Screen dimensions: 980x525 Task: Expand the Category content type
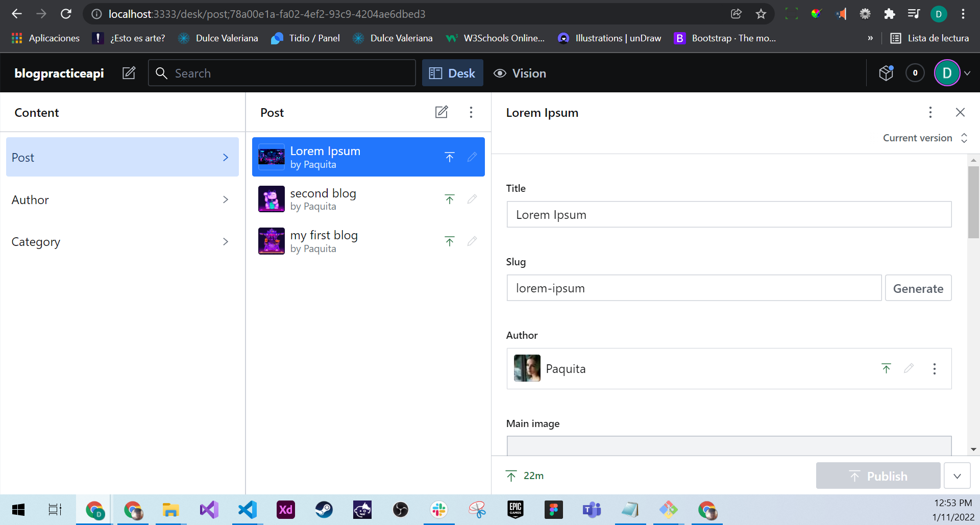click(122, 241)
